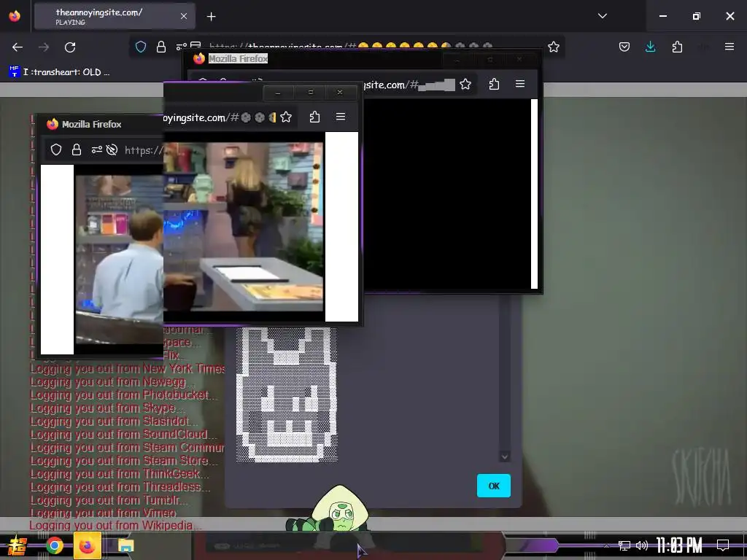747x560 pixels.
Task: Select the Firefox taskbar icon
Action: 88,545
